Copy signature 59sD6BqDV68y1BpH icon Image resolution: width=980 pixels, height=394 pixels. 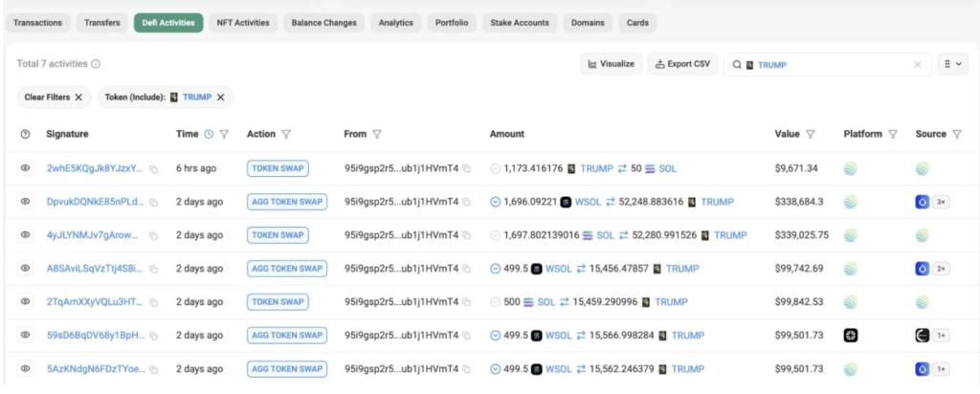coord(153,336)
